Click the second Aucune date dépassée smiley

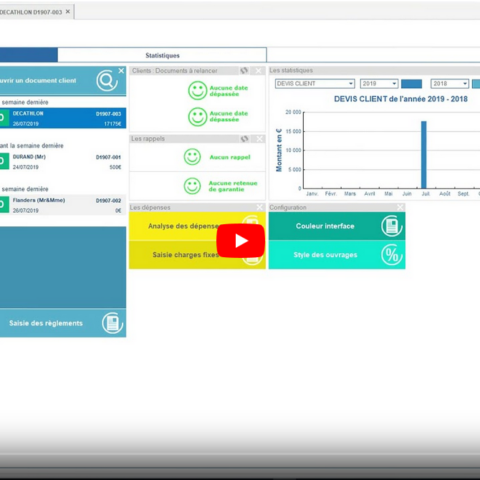[197, 117]
